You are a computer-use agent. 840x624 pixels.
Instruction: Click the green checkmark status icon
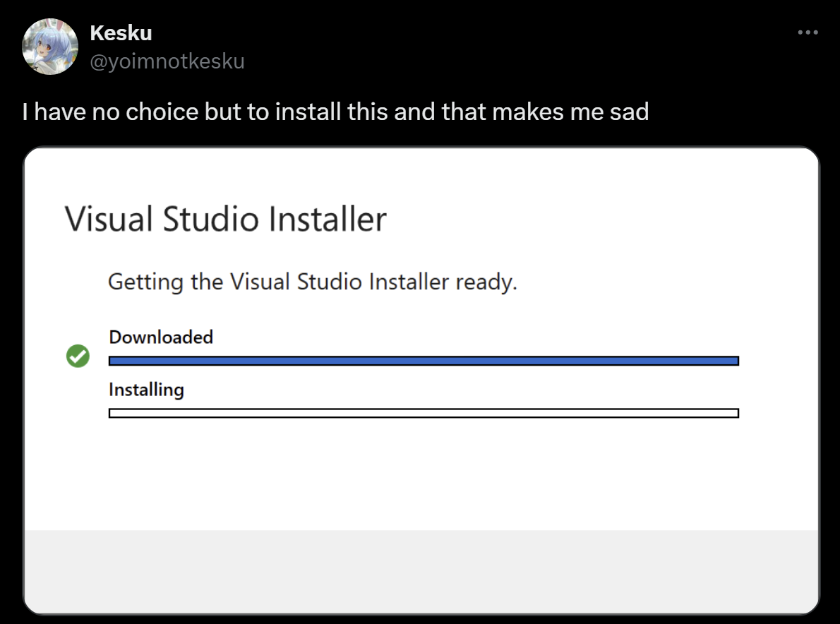pos(78,356)
